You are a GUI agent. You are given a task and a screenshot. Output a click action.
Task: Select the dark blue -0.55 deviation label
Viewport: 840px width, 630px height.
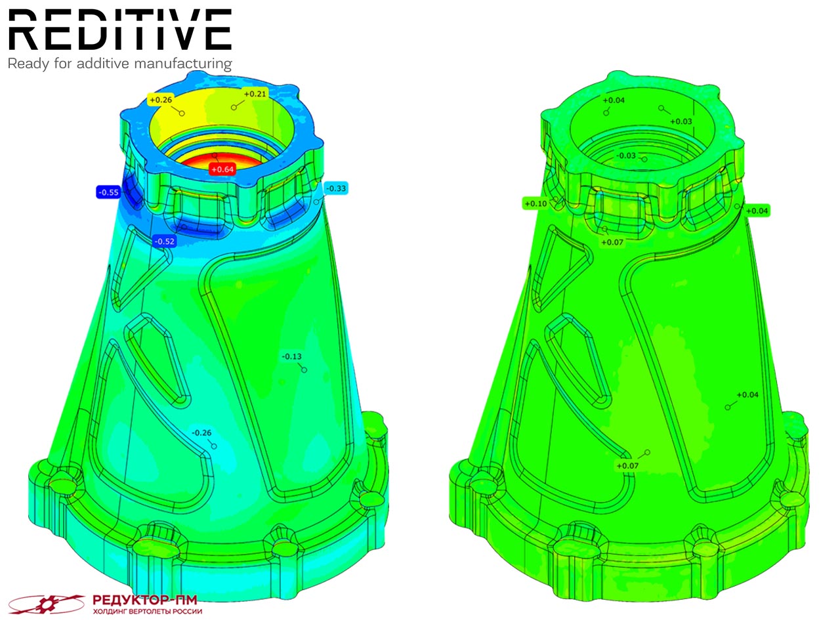[x=108, y=192]
